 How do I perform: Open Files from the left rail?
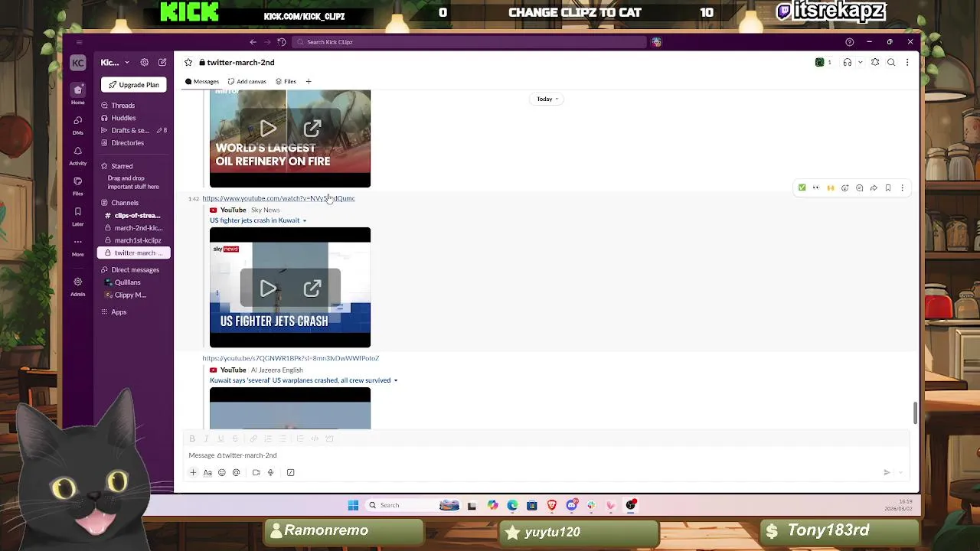78,186
